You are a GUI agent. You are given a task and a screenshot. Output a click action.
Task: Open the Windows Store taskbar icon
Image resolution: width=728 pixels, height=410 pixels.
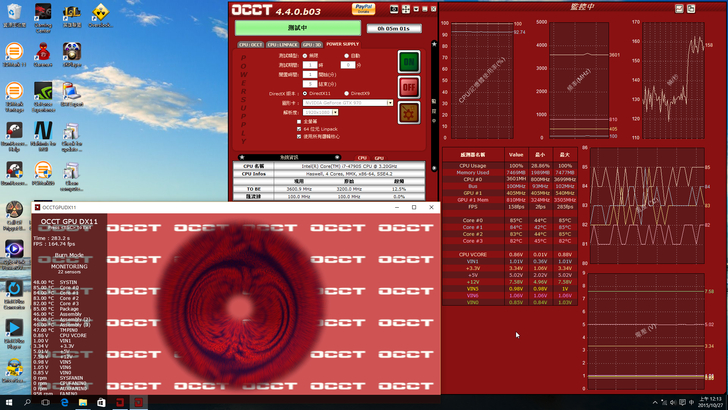101,402
